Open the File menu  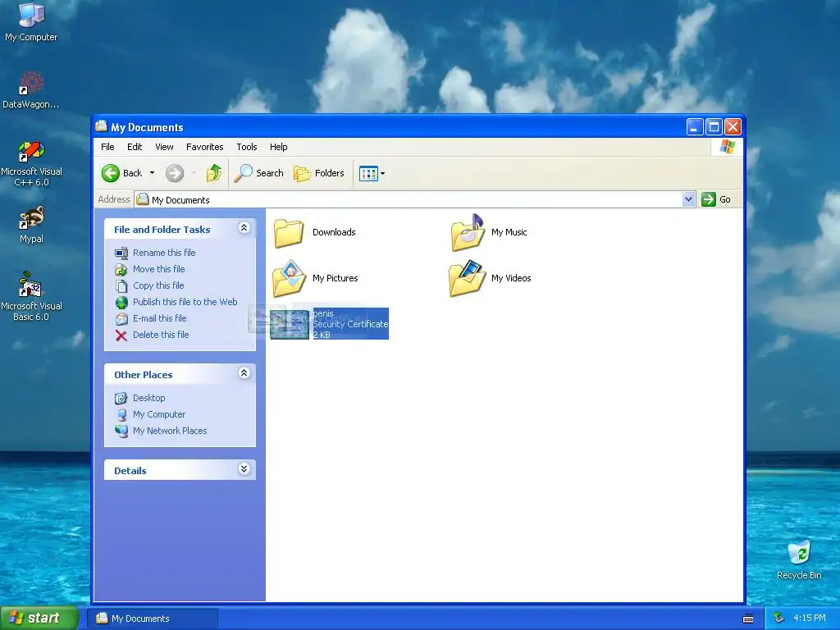(107, 147)
